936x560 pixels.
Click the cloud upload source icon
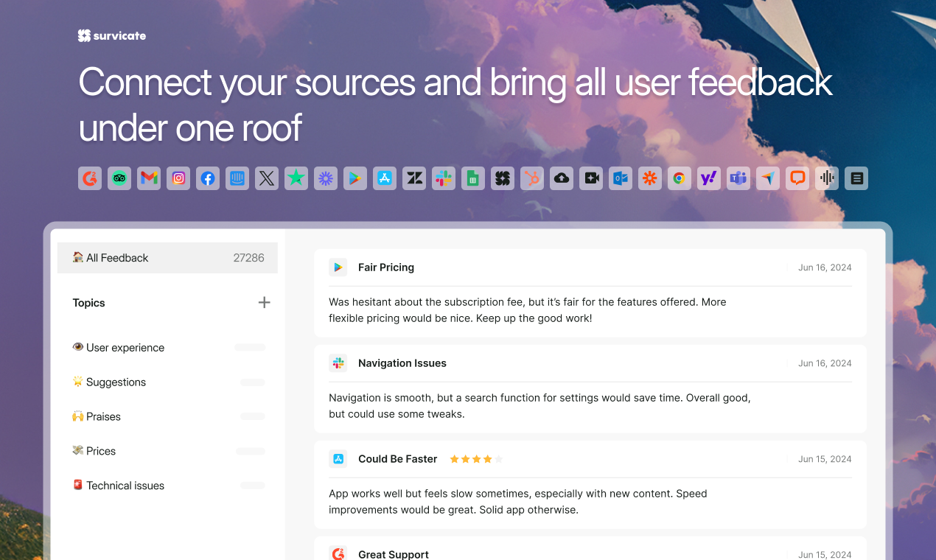coord(562,178)
